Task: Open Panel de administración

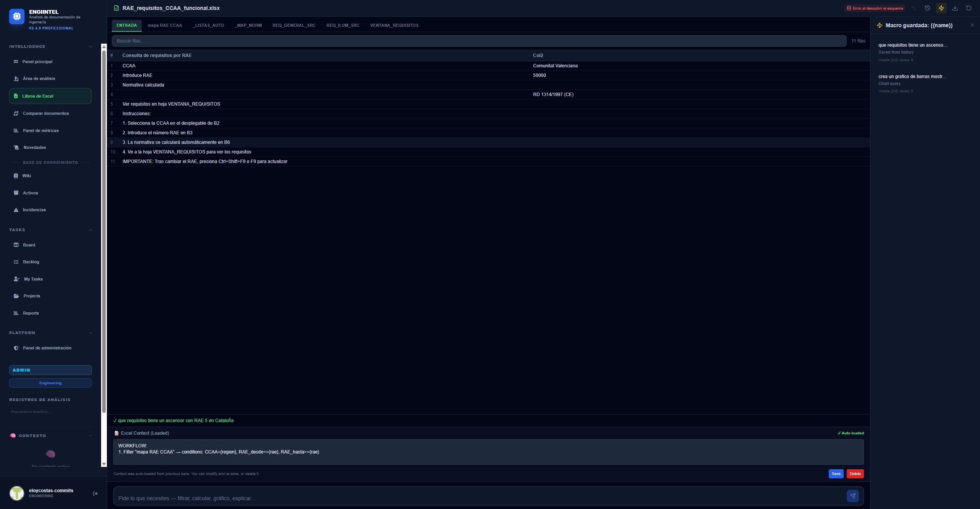Action: tap(51, 348)
